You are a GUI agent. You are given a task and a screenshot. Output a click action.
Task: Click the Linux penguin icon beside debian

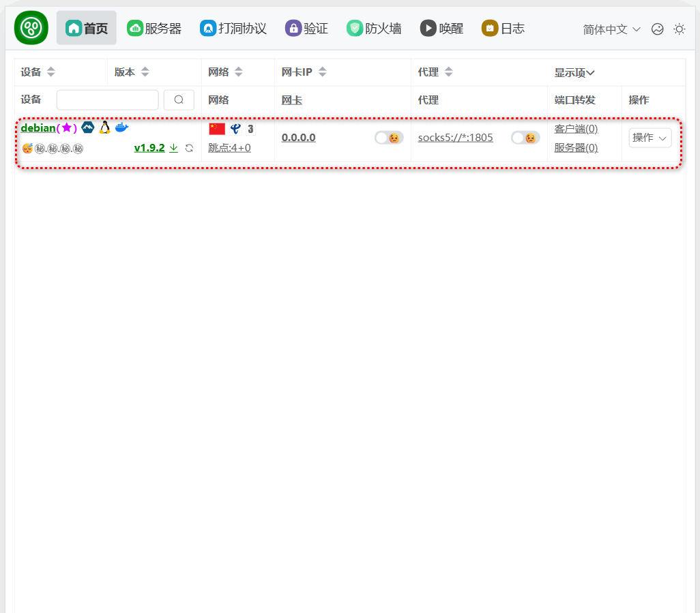104,128
